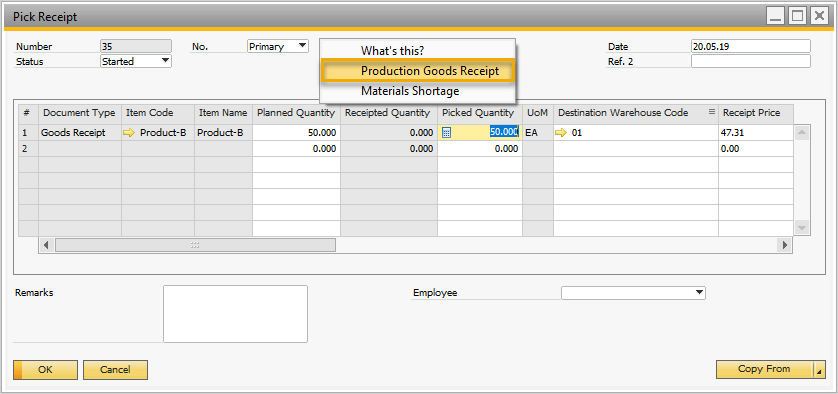Viewport: 838px width, 394px height.
Task: Click the UoM column header
Action: (538, 113)
